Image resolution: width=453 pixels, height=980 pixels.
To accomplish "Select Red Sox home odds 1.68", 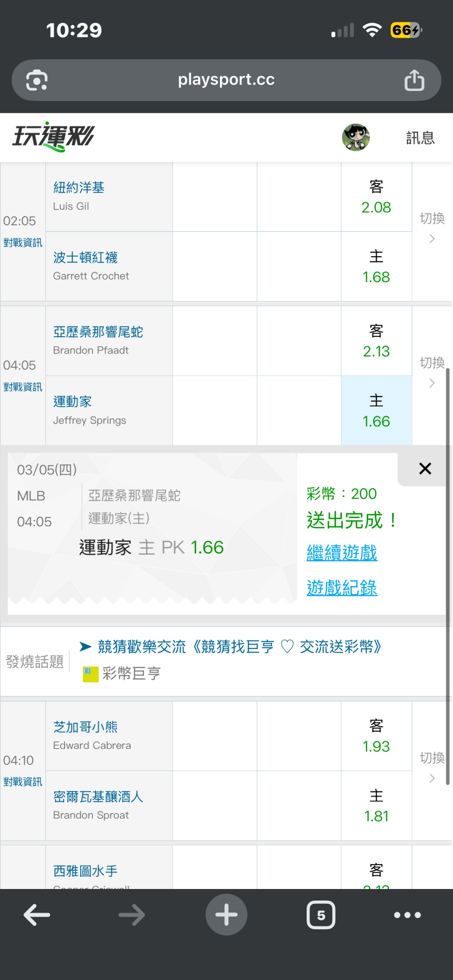I will tap(376, 267).
